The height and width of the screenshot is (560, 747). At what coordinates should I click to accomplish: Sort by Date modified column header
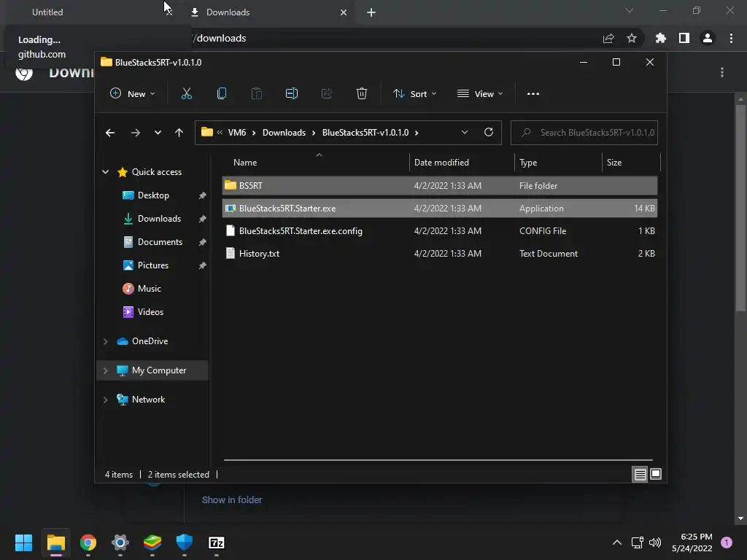(x=461, y=163)
